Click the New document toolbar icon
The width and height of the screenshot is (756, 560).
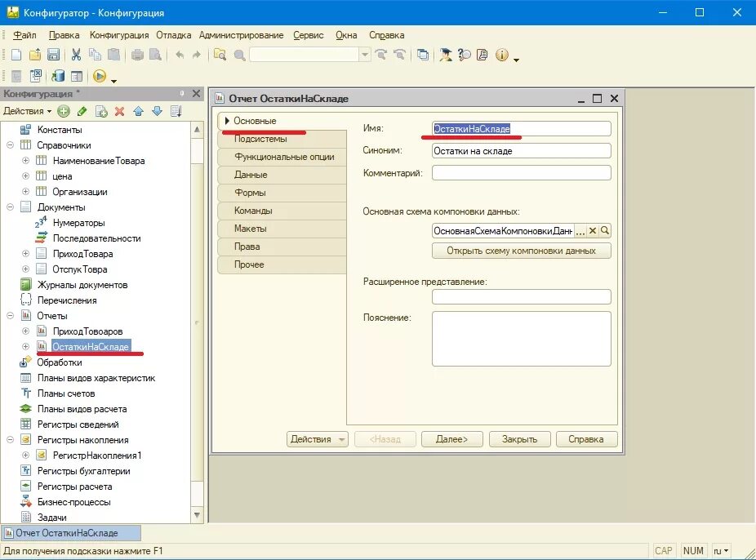pyautogui.click(x=16, y=55)
